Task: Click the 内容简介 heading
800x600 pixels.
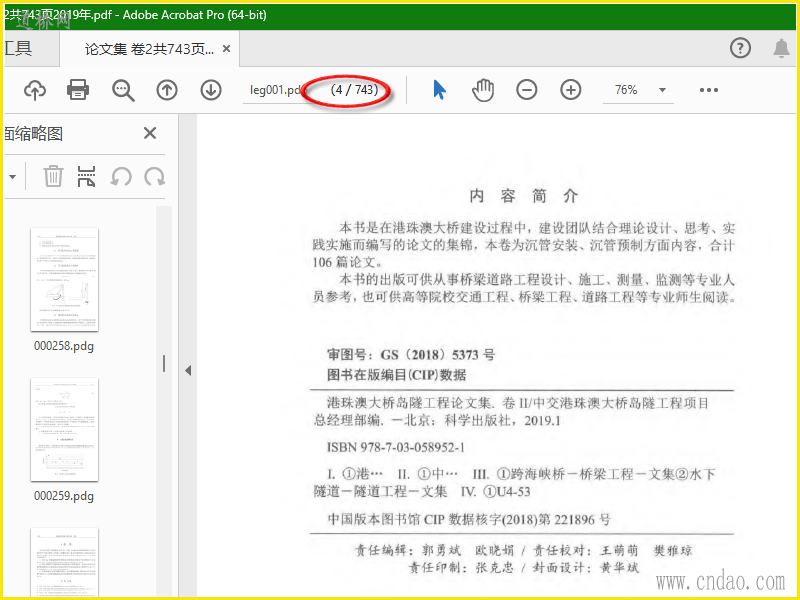Action: (523, 196)
